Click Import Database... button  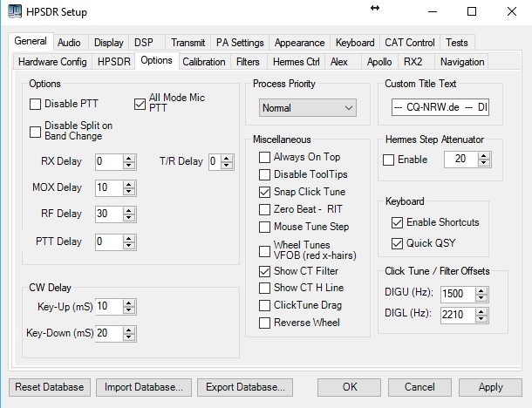(x=144, y=387)
